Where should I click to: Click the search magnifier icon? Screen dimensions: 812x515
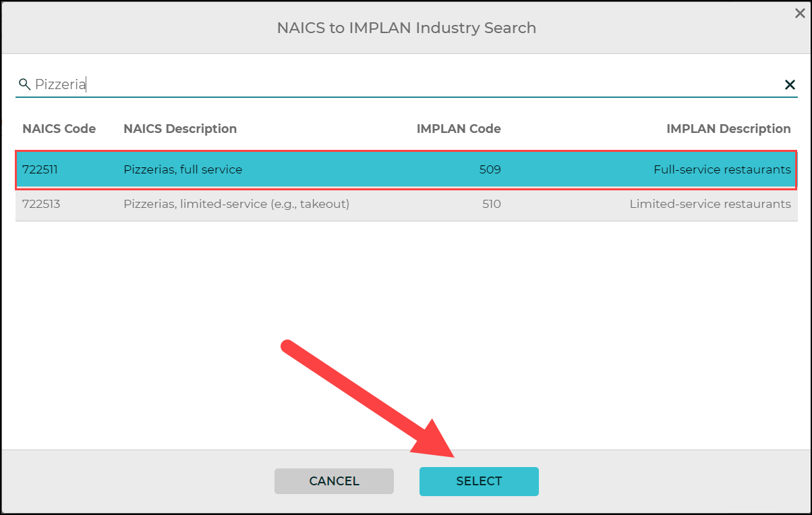[24, 84]
